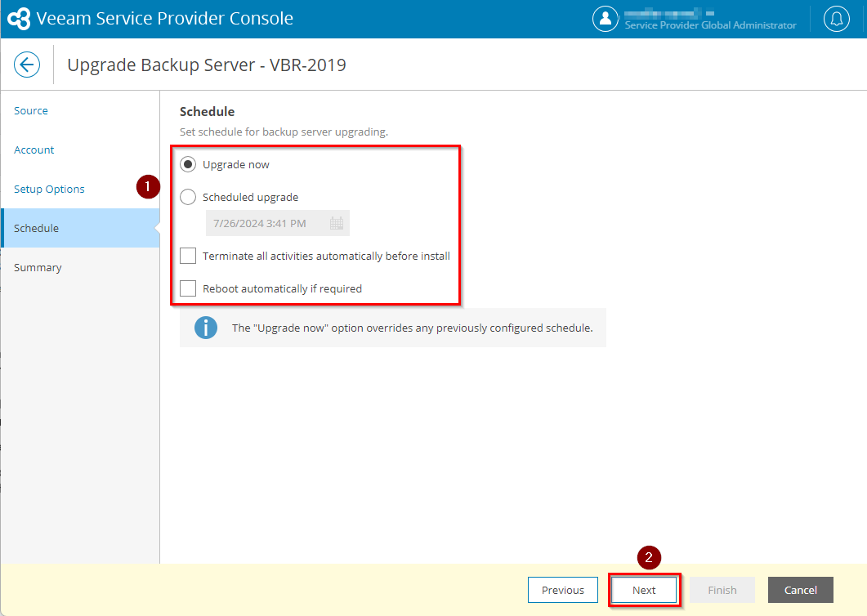Open the notifications bell icon
The width and height of the screenshot is (867, 616).
837,19
